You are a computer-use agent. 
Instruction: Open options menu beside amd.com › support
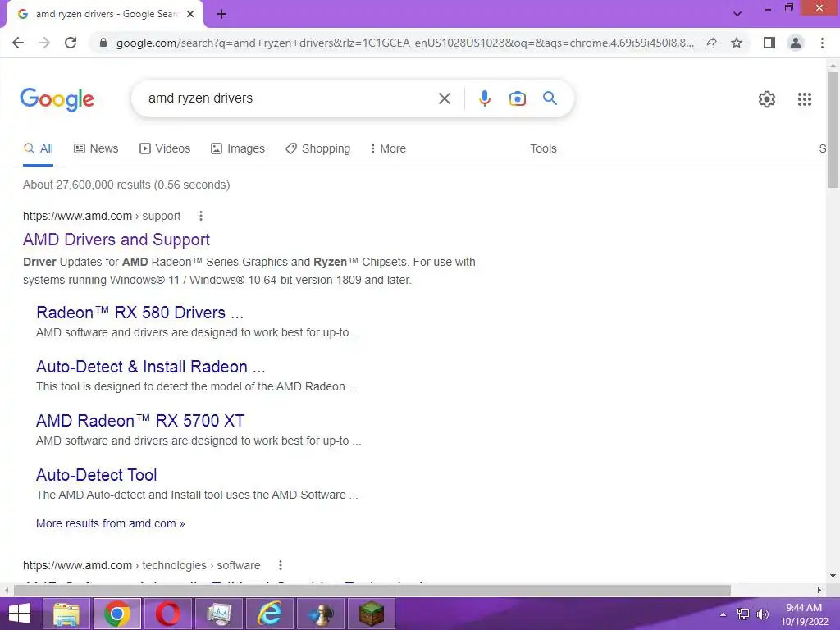click(x=201, y=216)
